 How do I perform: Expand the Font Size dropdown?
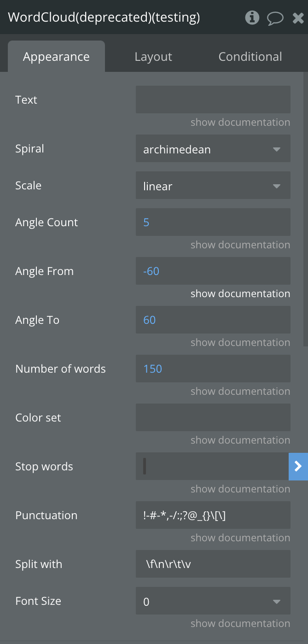[213, 601]
